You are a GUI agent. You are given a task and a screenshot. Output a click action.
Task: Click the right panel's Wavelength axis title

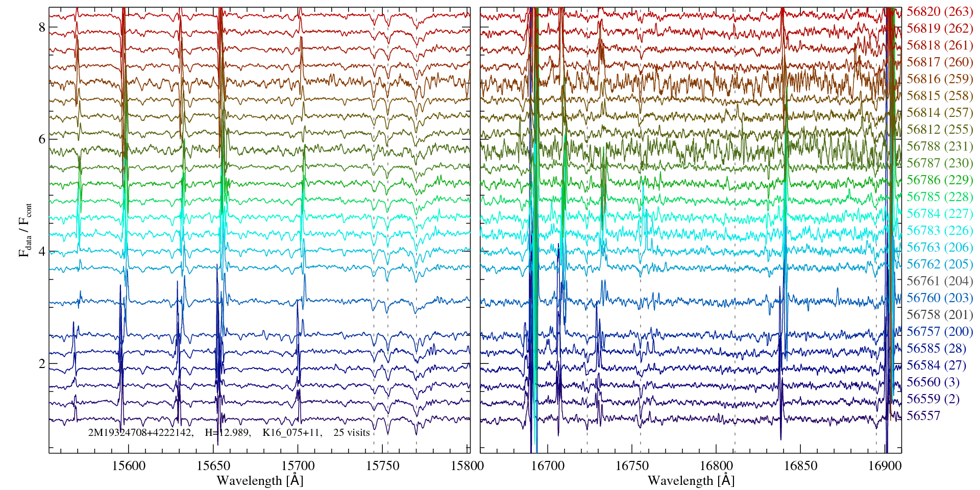[691, 481]
